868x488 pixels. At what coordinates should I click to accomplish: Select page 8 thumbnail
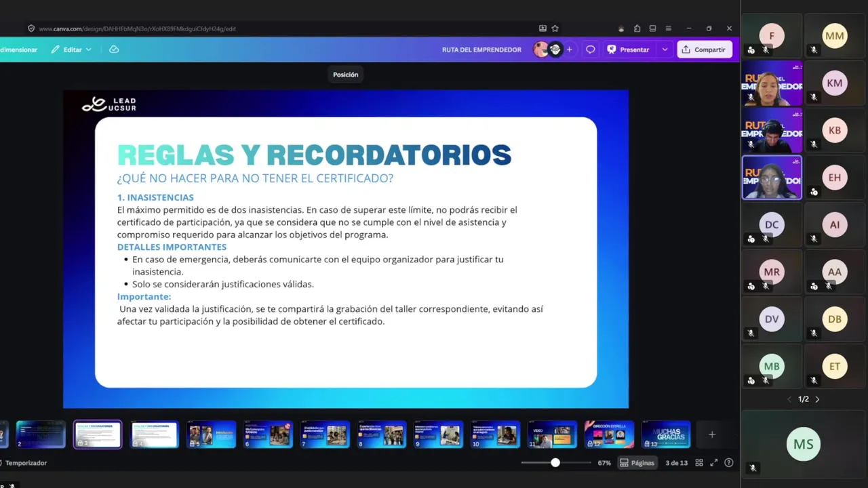tap(382, 434)
